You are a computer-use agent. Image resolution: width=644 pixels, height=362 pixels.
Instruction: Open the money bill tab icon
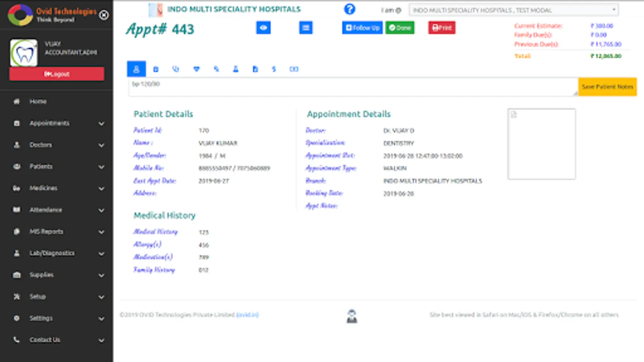pyautogui.click(x=294, y=69)
